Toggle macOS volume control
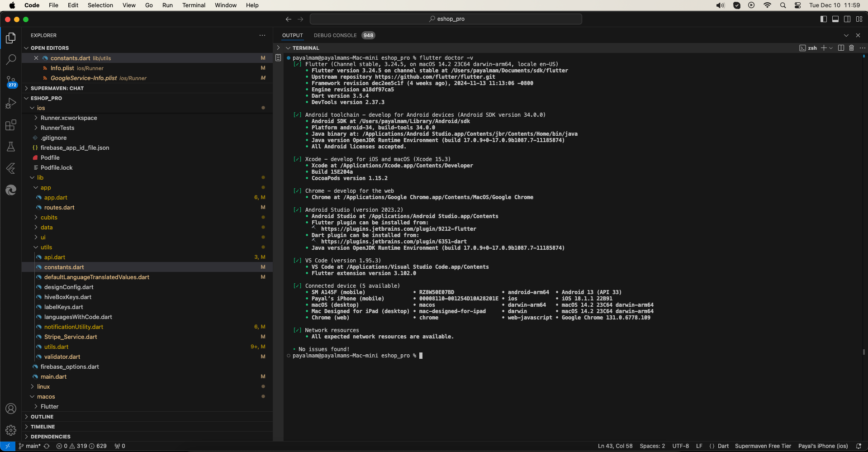This screenshot has height=452, width=868. pos(721,5)
